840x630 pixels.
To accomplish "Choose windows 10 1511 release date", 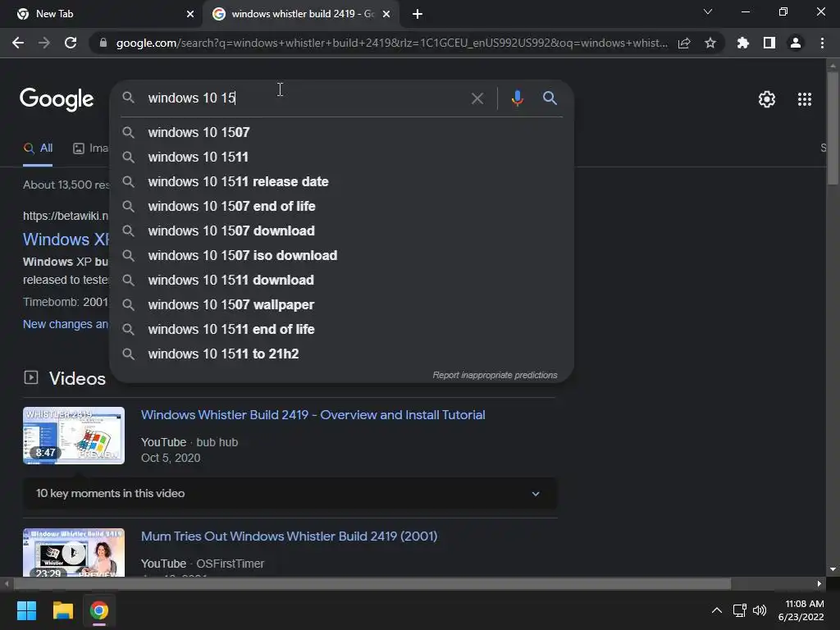I will click(x=341, y=181).
